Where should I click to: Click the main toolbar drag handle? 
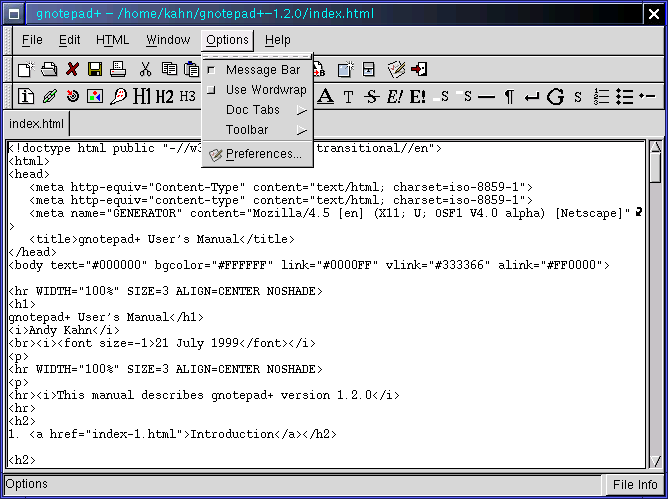click(8, 69)
